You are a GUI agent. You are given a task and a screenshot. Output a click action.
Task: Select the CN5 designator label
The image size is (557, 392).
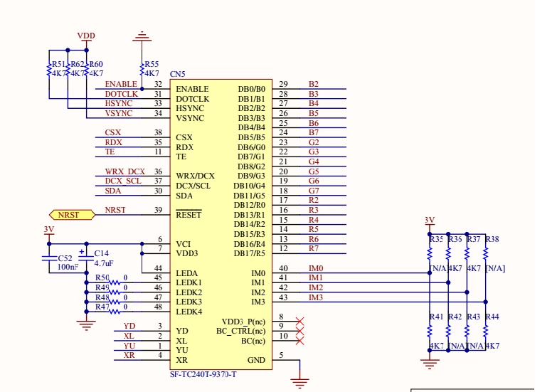(x=178, y=74)
